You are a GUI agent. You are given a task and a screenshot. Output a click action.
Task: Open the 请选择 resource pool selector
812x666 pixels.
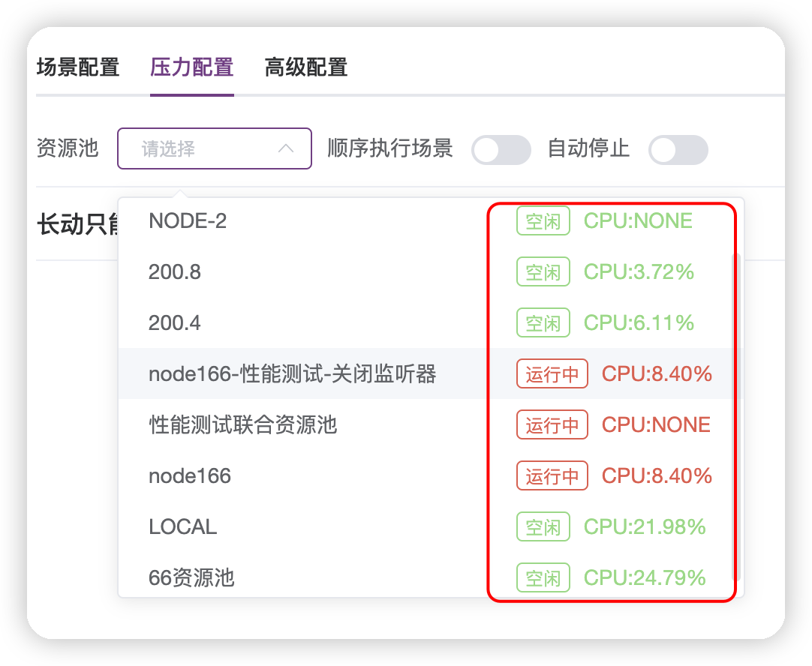pos(214,148)
